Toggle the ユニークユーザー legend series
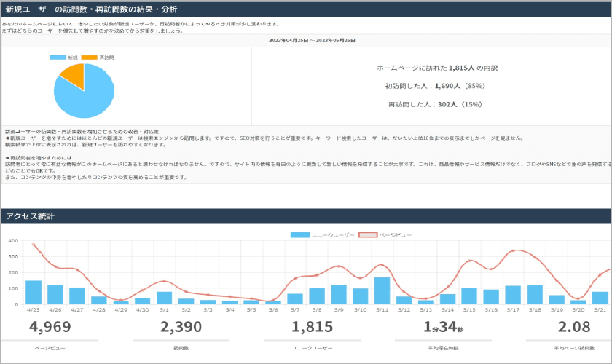 tap(322, 234)
